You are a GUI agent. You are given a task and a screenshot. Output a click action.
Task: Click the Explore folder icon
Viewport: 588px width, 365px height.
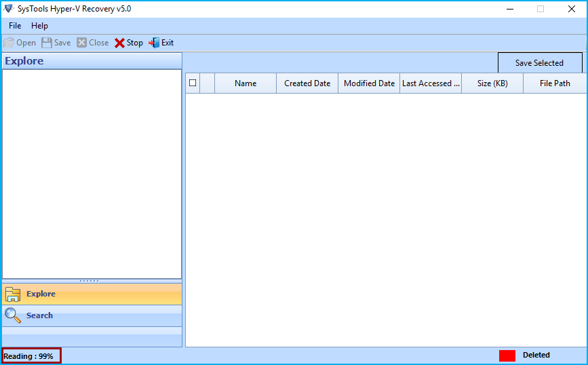[13, 294]
